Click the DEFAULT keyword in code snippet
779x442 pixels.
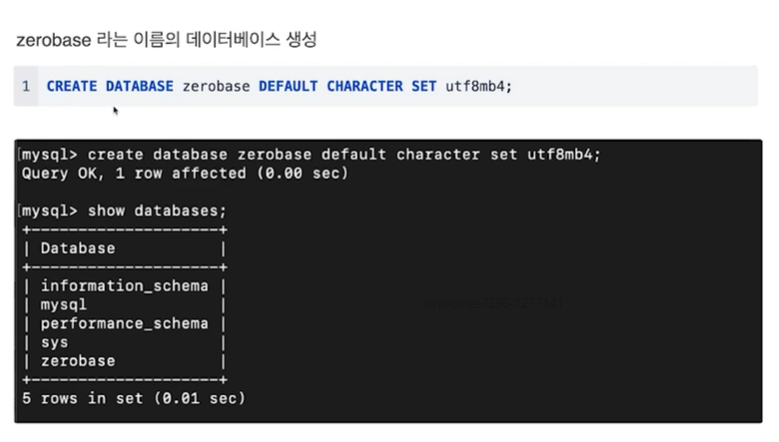click(288, 86)
